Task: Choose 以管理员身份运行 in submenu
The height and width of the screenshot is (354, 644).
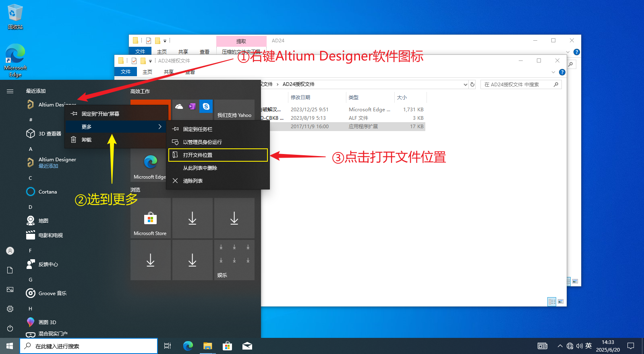Action: pyautogui.click(x=218, y=142)
